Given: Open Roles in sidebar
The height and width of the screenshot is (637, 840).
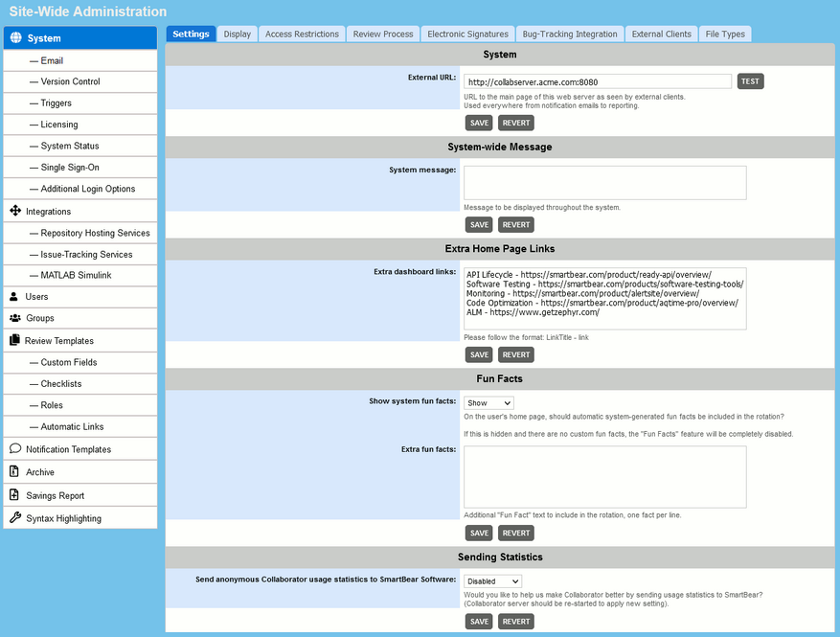Looking at the screenshot, I should (x=80, y=405).
